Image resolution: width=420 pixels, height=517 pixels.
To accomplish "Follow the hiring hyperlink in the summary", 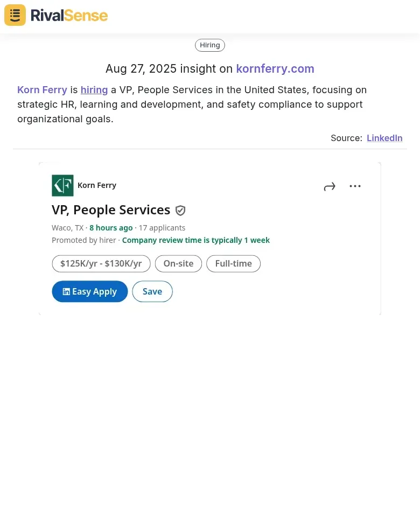I will (94, 89).
